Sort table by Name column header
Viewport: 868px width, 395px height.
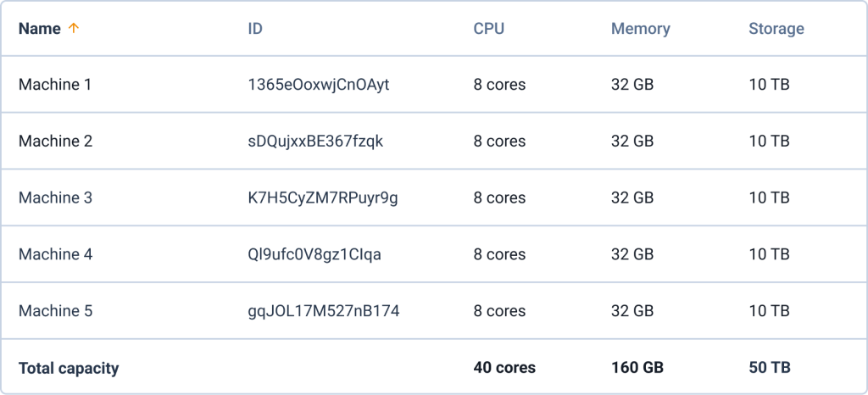(40, 29)
